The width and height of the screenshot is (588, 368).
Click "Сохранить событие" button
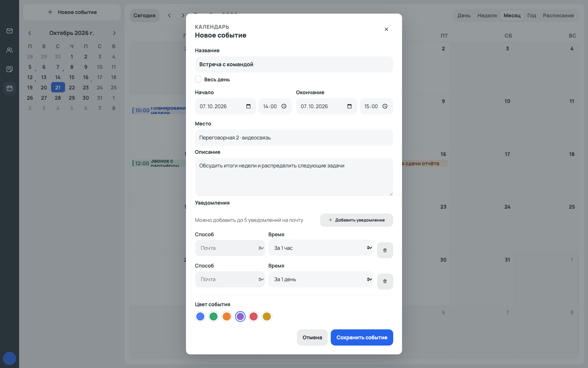[x=362, y=337]
